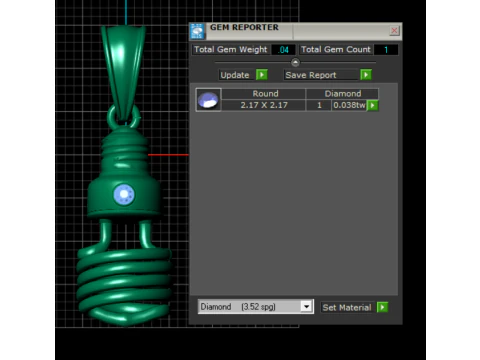
Task: Select the blue gem on the pendant
Action: pyautogui.click(x=124, y=195)
